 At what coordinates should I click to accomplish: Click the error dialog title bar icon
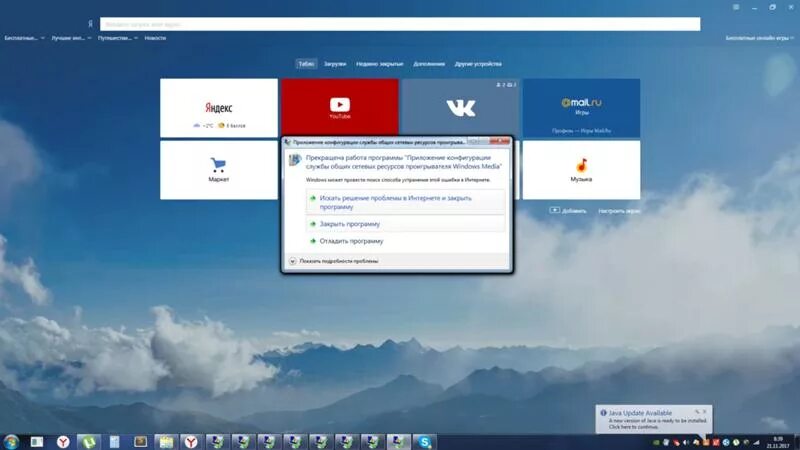coord(288,142)
